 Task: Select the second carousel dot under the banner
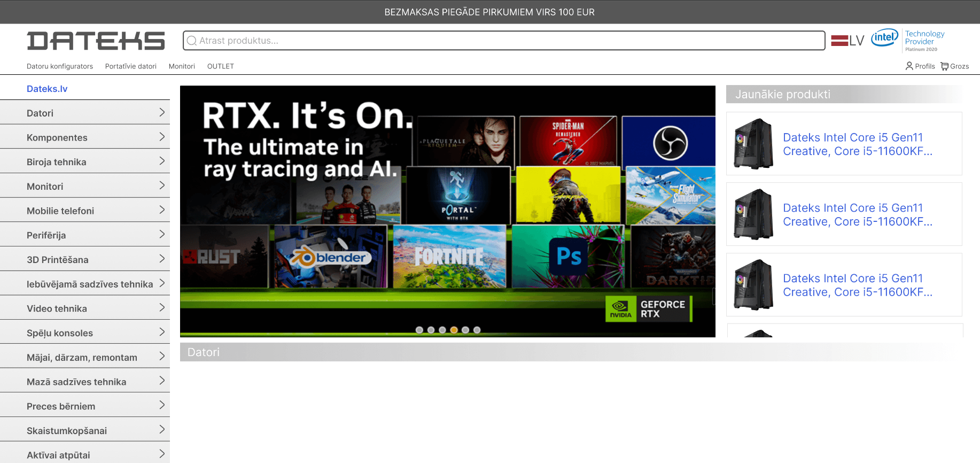pos(431,330)
